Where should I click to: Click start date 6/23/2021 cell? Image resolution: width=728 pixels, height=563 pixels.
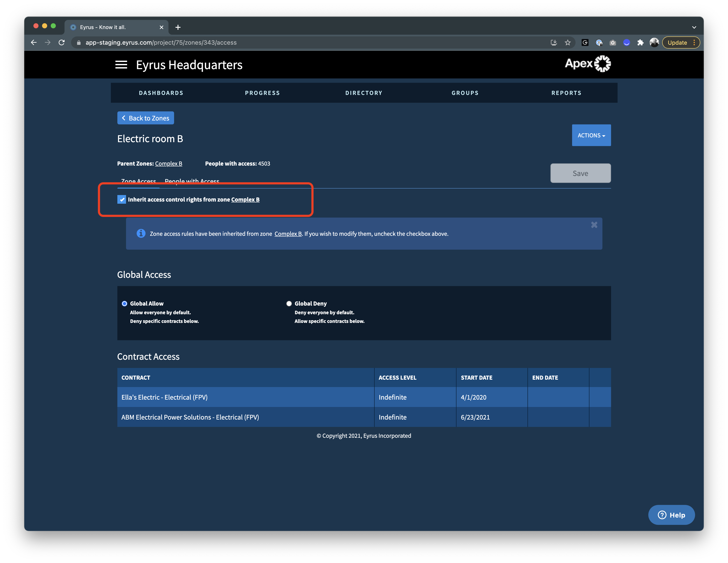[492, 417]
